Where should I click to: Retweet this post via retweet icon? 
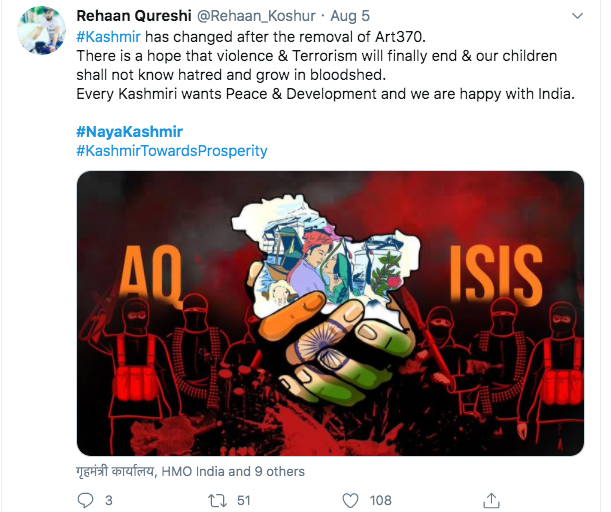[217, 500]
